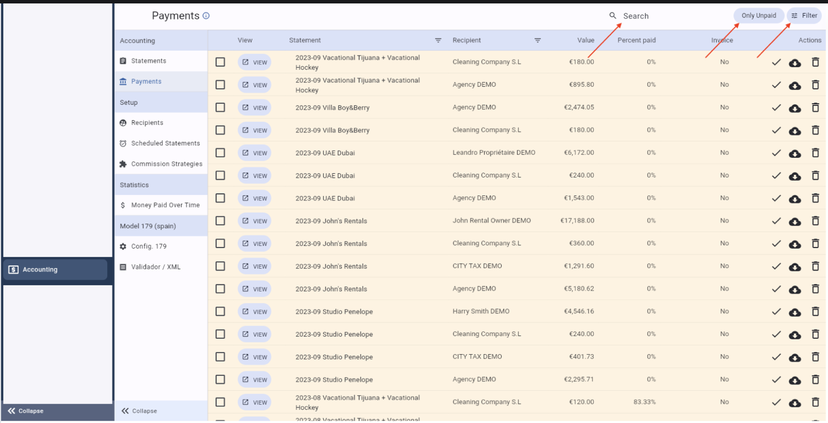Delete the Harry Smith DEMO payment
The height and width of the screenshot is (423, 828).
point(815,312)
